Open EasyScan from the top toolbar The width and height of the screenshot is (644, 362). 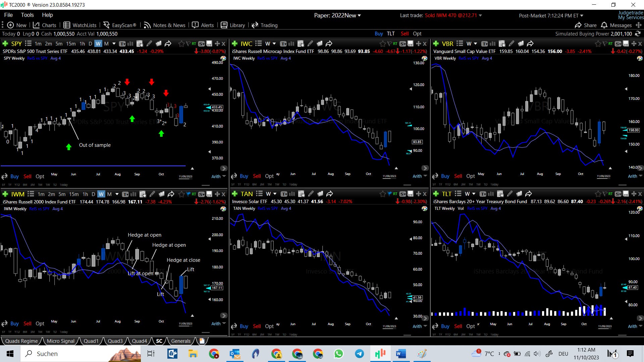tap(120, 25)
